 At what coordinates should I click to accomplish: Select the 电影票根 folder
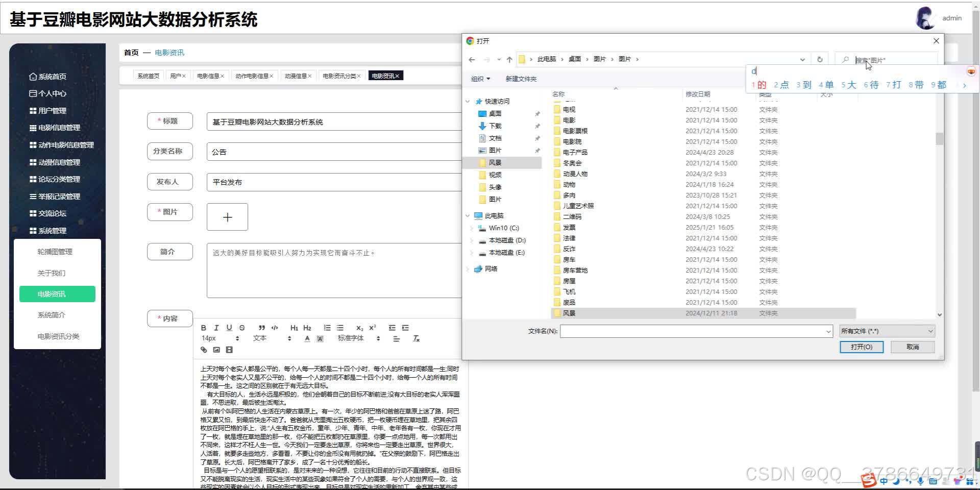[x=575, y=131]
